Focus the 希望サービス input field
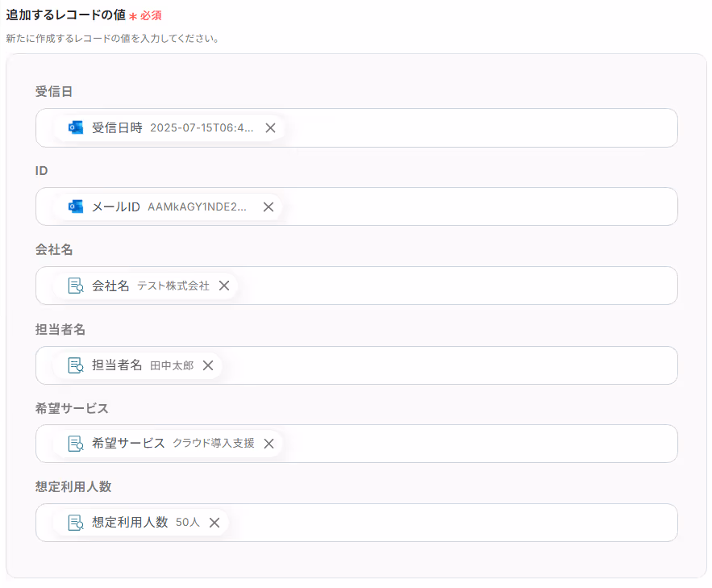Viewport: 712px width, 588px height. pyautogui.click(x=356, y=444)
